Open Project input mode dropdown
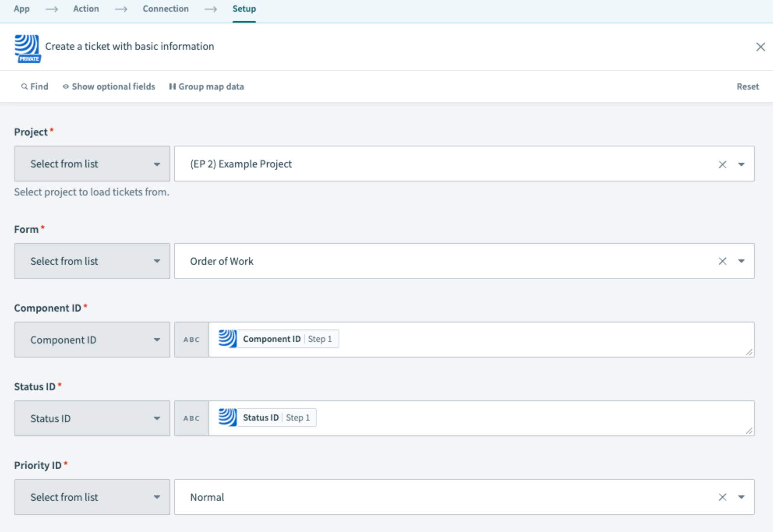The height and width of the screenshot is (532, 773). 92,164
